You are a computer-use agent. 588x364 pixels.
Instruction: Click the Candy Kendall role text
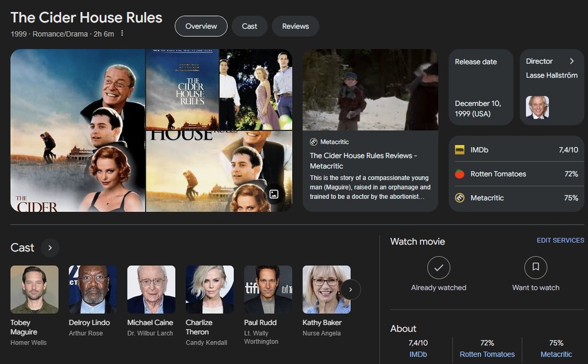pyautogui.click(x=206, y=343)
